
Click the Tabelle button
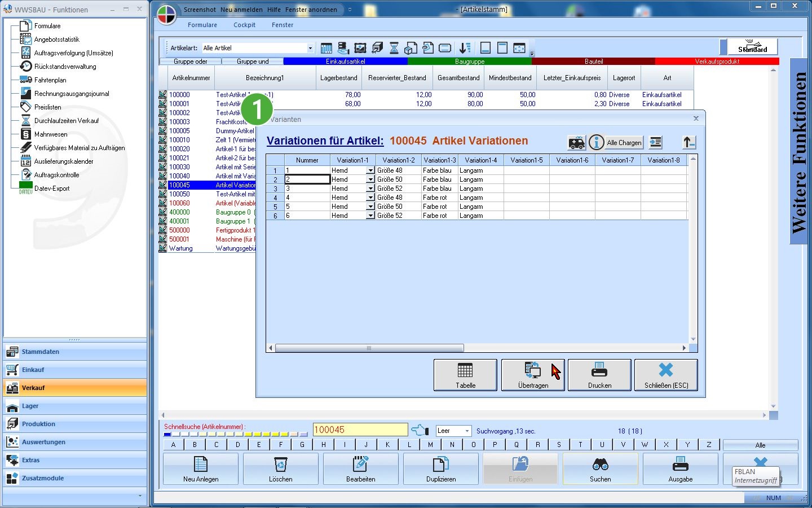[465, 375]
